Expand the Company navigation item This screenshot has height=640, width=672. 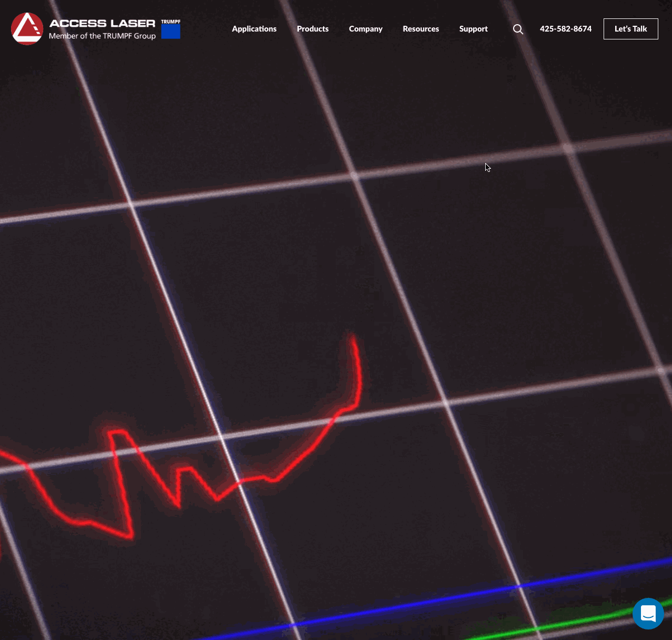(x=365, y=29)
